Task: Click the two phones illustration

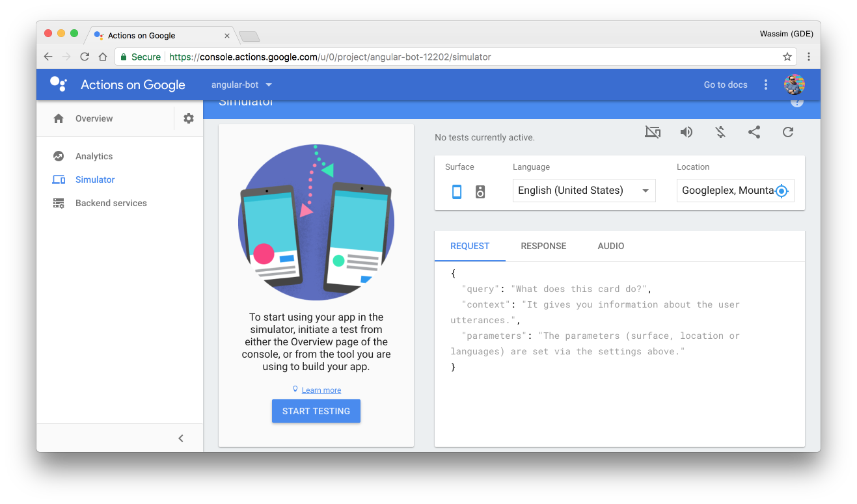Action: click(316, 222)
